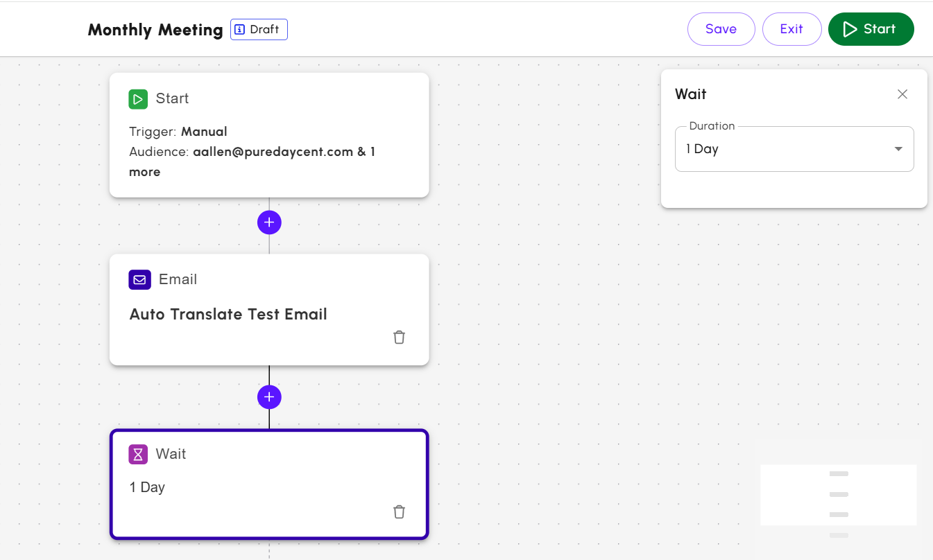Add a step after the Start node

coord(269,222)
